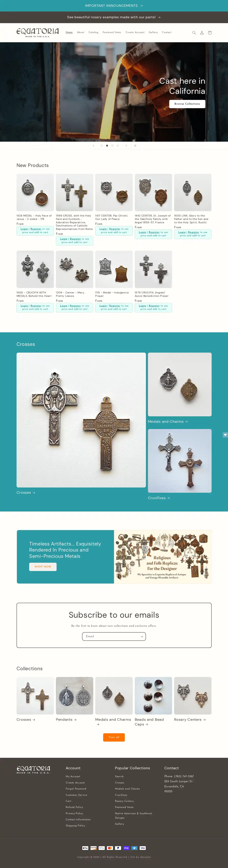228x868 pixels.
Task: Open the shopping cart icon
Action: click(210, 33)
